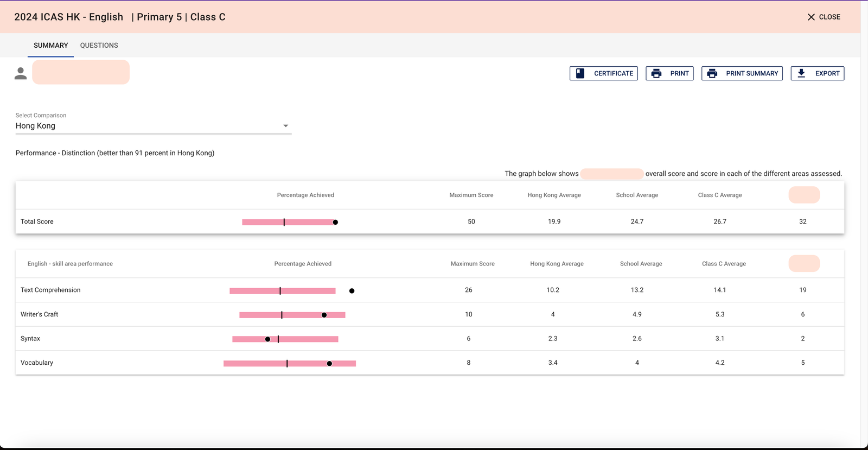Click the printer icon on Print Summary
The height and width of the screenshot is (450, 868).
click(x=712, y=73)
